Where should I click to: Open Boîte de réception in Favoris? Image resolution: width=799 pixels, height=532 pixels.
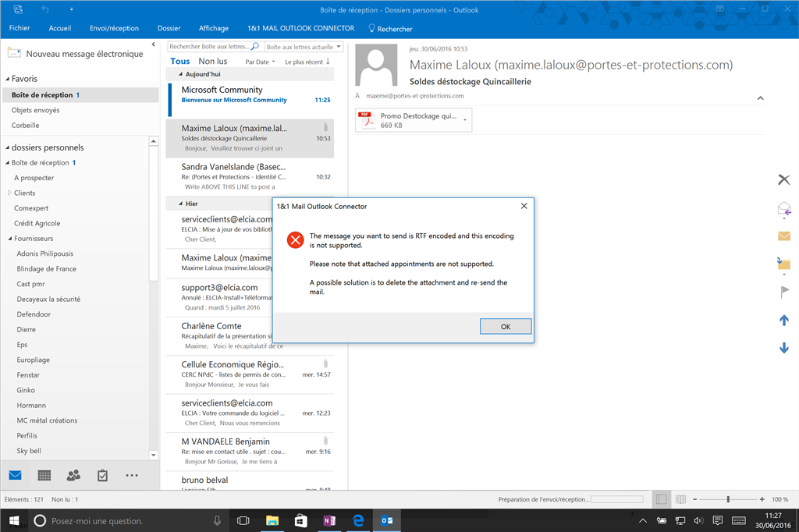(80, 95)
